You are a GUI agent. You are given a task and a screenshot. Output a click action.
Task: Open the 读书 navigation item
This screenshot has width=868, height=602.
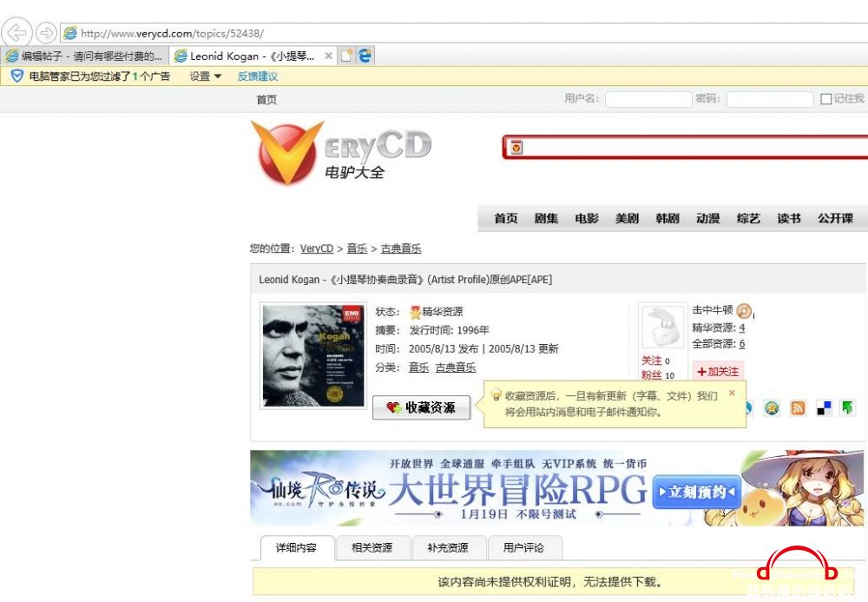coord(788,218)
